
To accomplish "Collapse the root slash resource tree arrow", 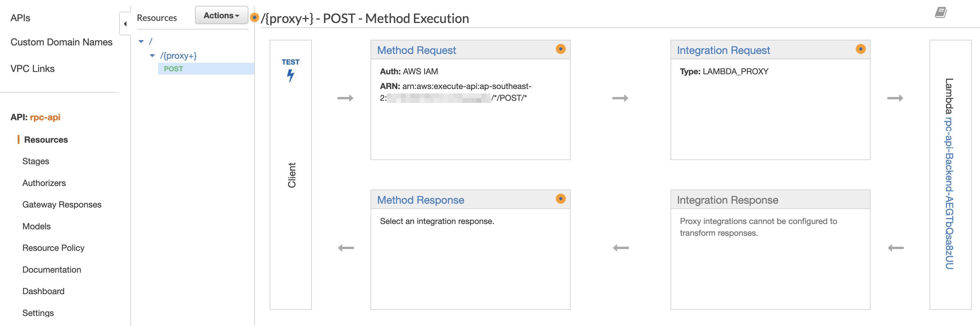I will click(x=141, y=42).
